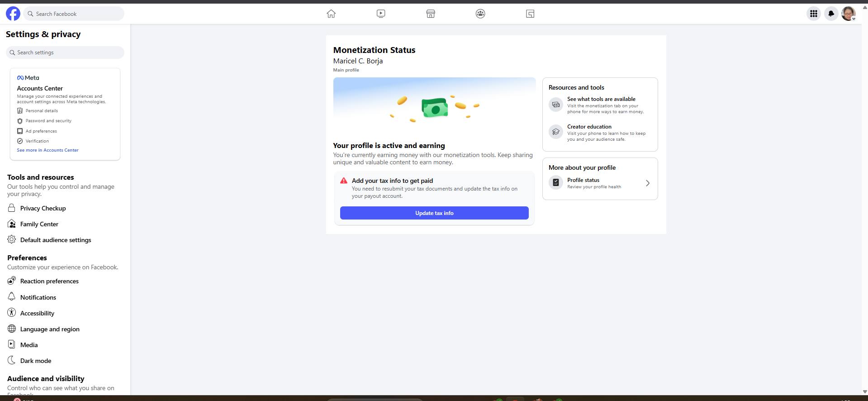Click the Default audience settings gear icon
868x401 pixels.
[x=12, y=239]
